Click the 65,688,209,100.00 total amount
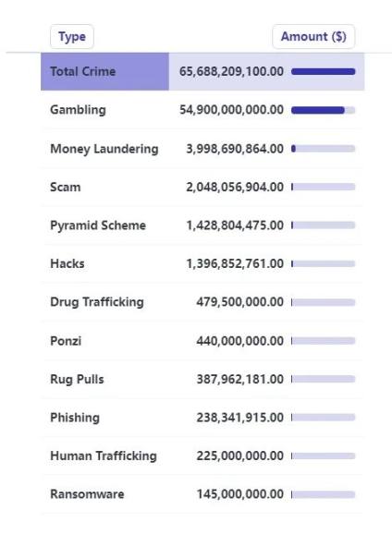Screen dimensions: 392x535 pos(231,72)
